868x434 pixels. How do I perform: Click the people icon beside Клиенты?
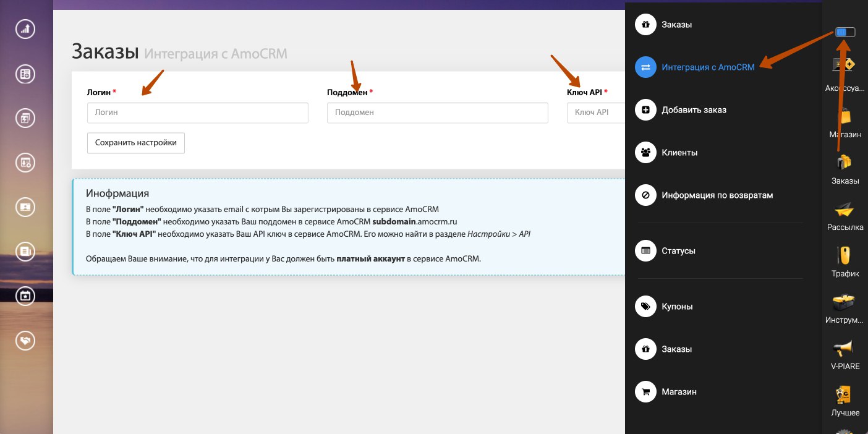(x=645, y=152)
